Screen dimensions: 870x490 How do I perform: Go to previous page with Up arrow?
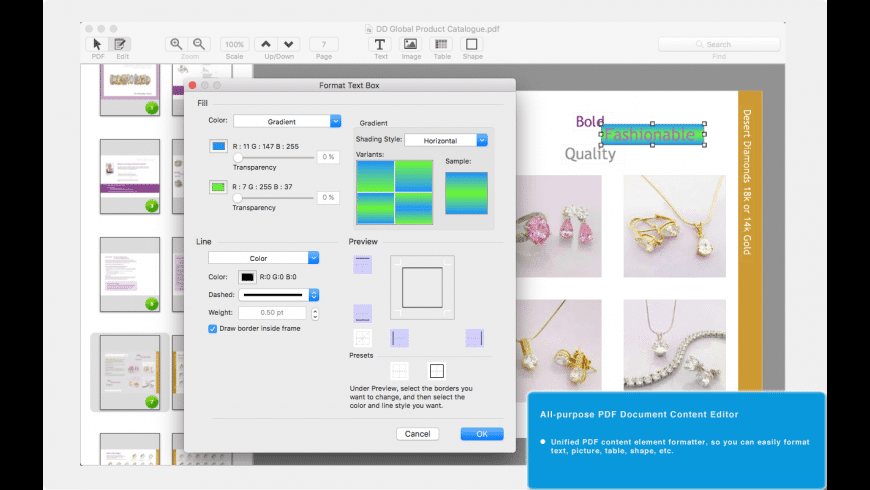point(265,44)
